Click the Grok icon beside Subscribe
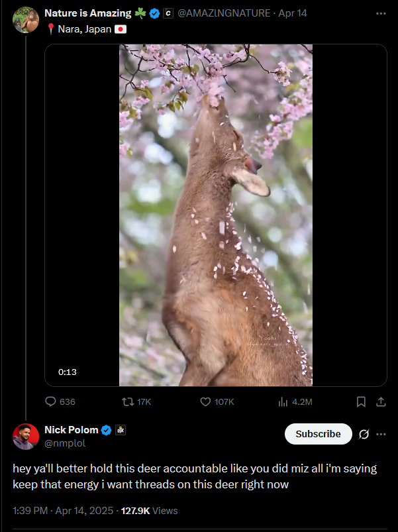The image size is (398, 532). [x=364, y=434]
